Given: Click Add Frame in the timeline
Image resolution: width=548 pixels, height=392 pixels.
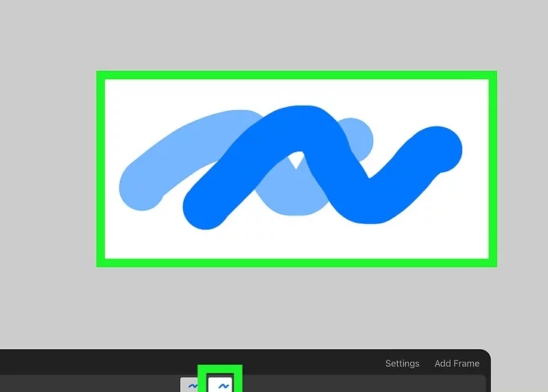Looking at the screenshot, I should coord(457,363).
